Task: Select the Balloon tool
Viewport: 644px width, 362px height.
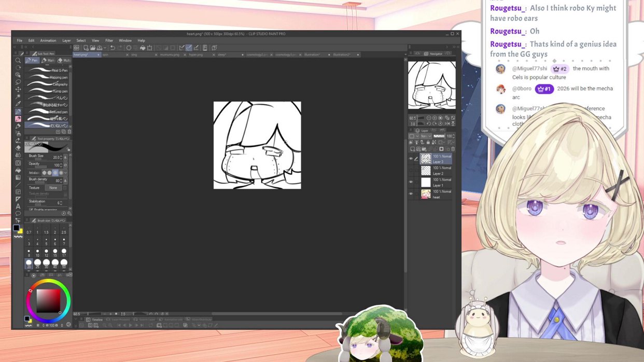Action: pos(18,213)
